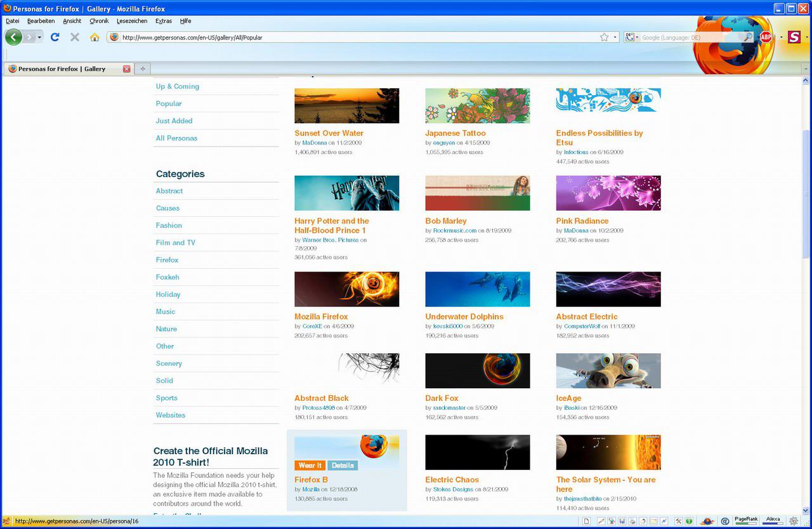Open the Just Added link
Image resolution: width=812 pixels, height=529 pixels.
[174, 121]
